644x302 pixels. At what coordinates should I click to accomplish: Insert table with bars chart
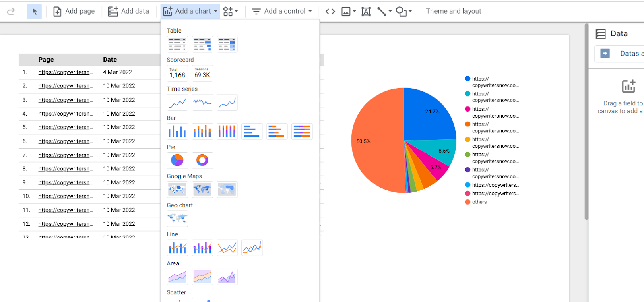(202, 44)
